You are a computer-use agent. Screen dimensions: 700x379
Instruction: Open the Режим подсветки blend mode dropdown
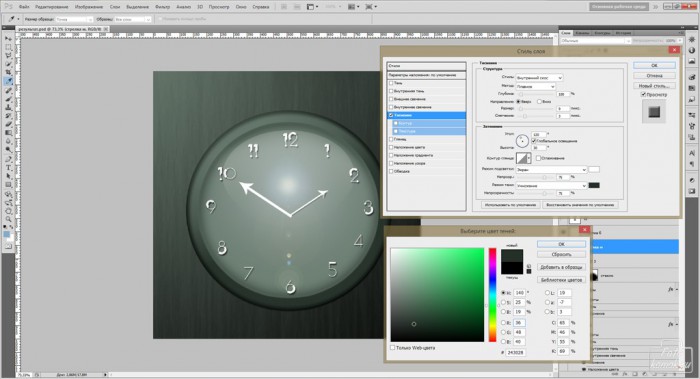tap(551, 170)
